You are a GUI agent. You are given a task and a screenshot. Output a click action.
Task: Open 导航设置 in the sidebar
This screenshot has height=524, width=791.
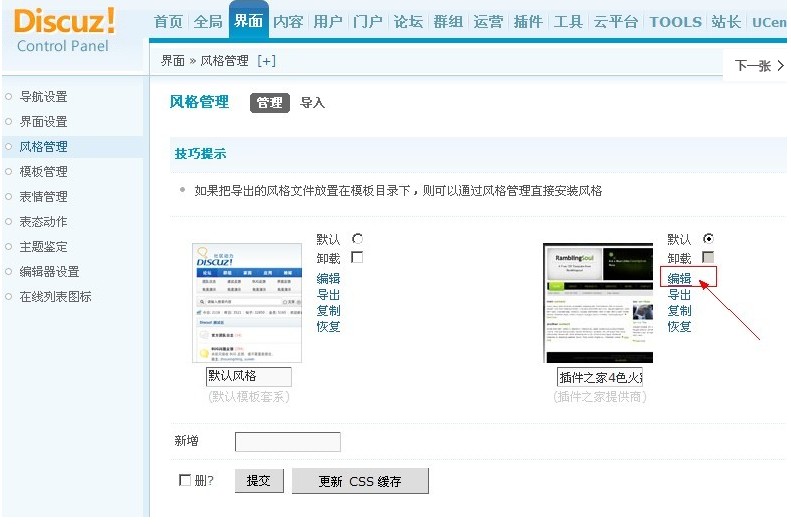click(x=43, y=96)
